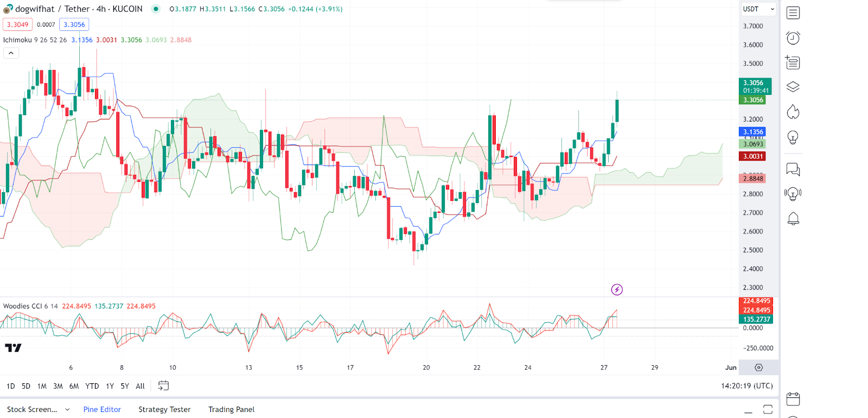Select the 5D time range
Viewport: 868px width, 418px height.
coord(26,386)
